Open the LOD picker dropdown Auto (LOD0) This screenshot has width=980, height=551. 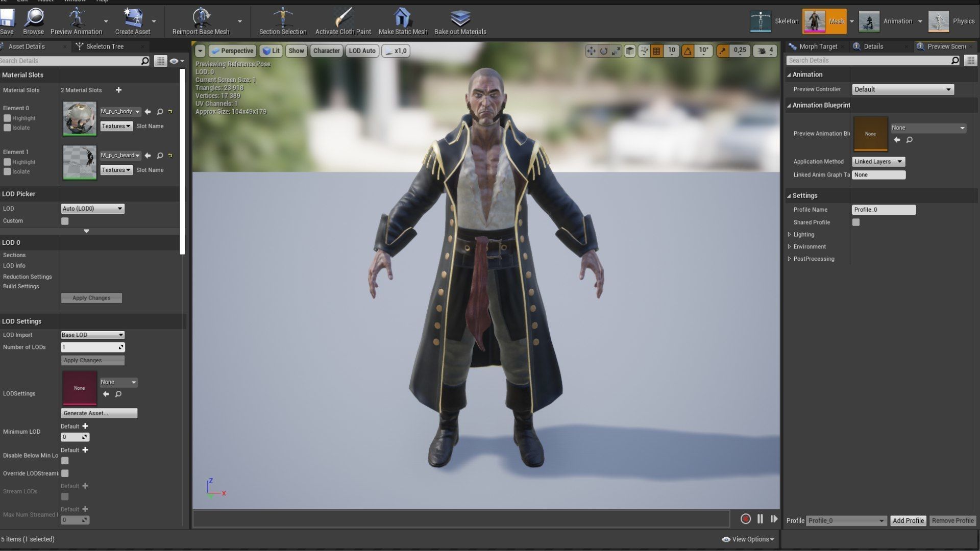(92, 208)
